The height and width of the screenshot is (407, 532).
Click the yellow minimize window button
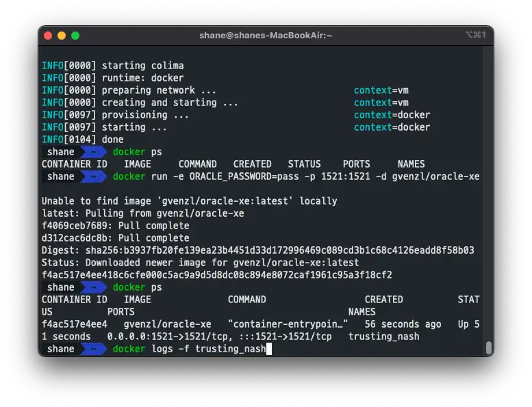(62, 36)
